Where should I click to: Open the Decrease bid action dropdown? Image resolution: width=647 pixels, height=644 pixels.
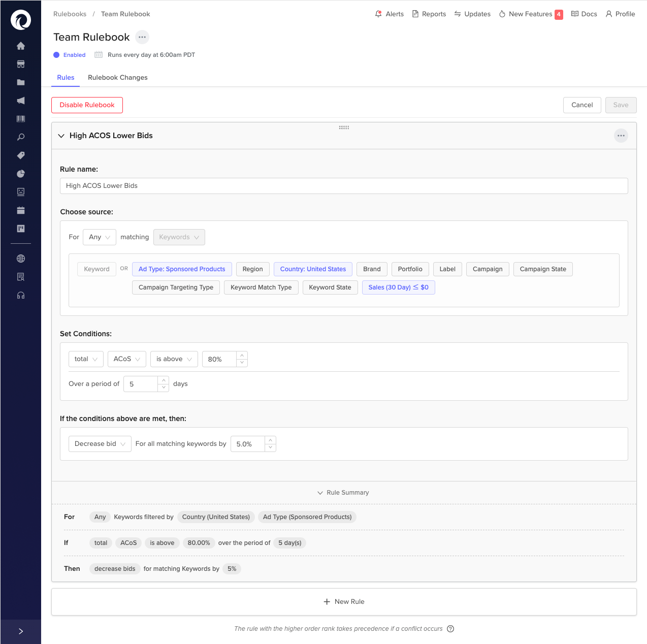100,444
